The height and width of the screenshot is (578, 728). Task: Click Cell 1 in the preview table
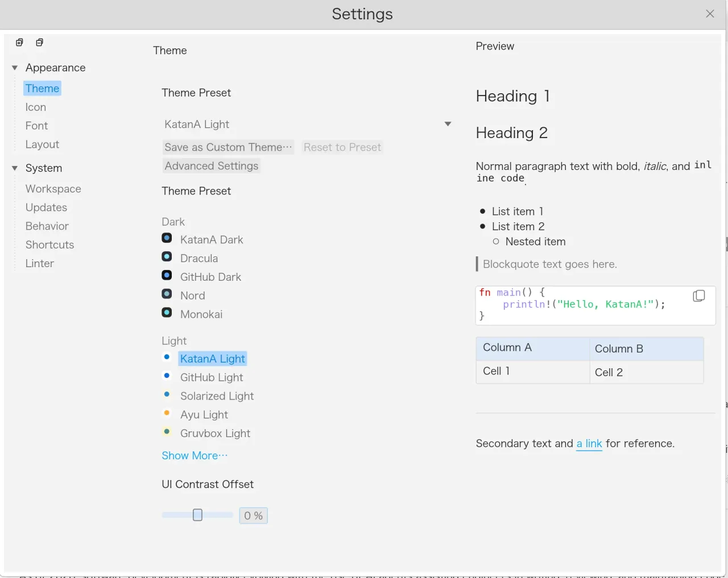532,372
